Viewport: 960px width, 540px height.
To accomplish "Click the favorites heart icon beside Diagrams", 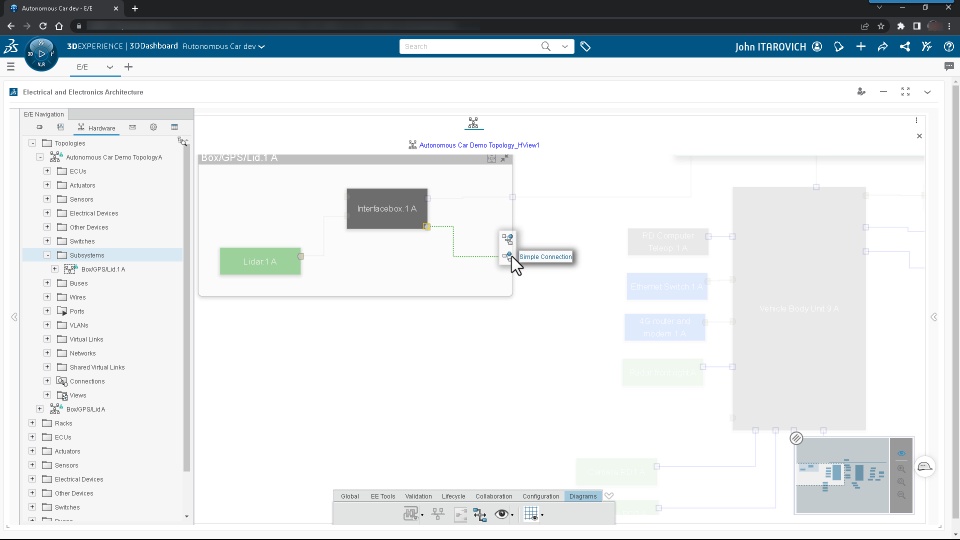I will [x=609, y=496].
